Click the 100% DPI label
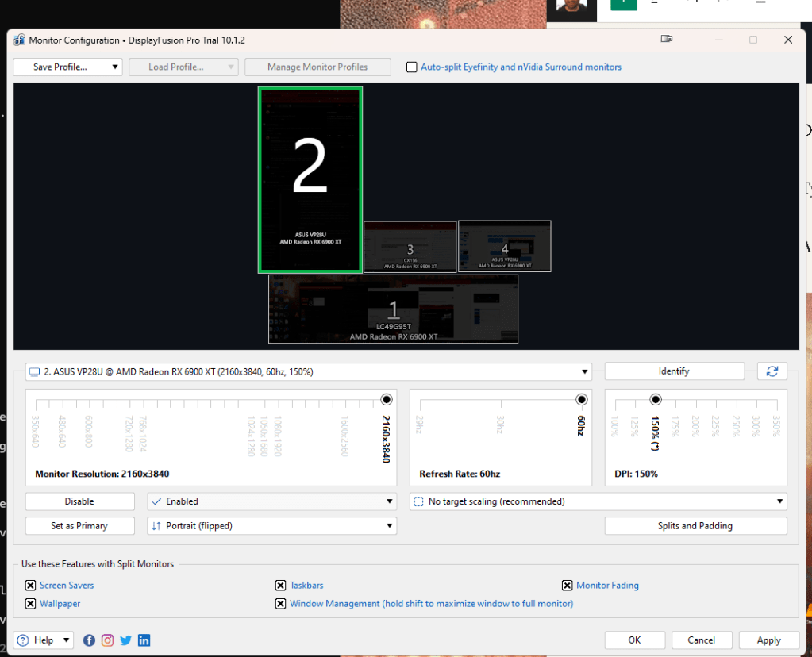Screen dimensions: 812x657 click(x=614, y=425)
